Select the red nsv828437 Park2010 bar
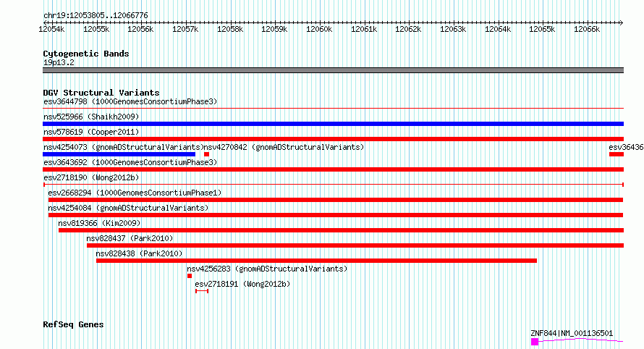 coord(355,245)
